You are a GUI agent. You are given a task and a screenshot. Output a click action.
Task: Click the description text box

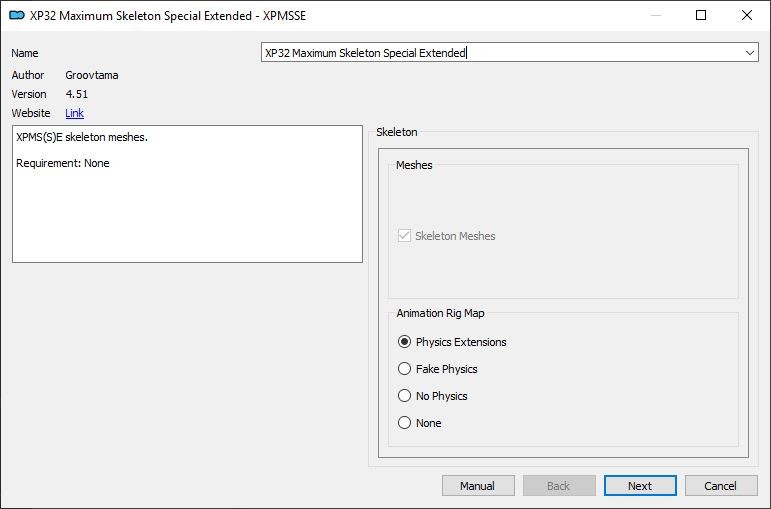pos(187,194)
